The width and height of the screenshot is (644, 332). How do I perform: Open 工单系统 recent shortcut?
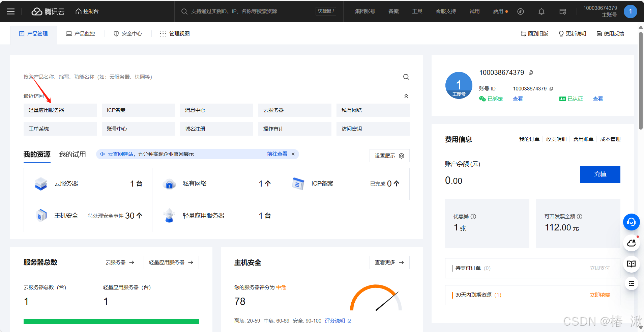click(60, 129)
